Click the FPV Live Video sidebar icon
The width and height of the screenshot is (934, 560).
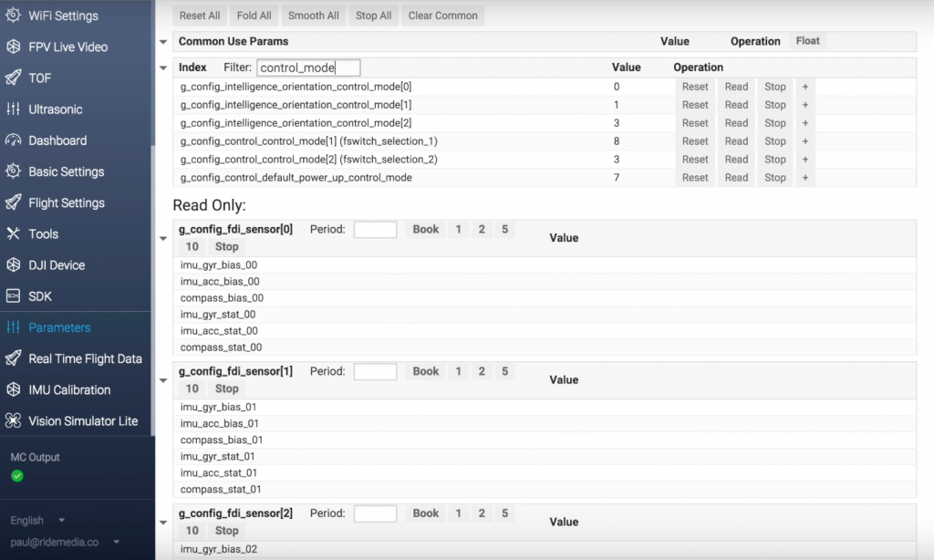(13, 47)
